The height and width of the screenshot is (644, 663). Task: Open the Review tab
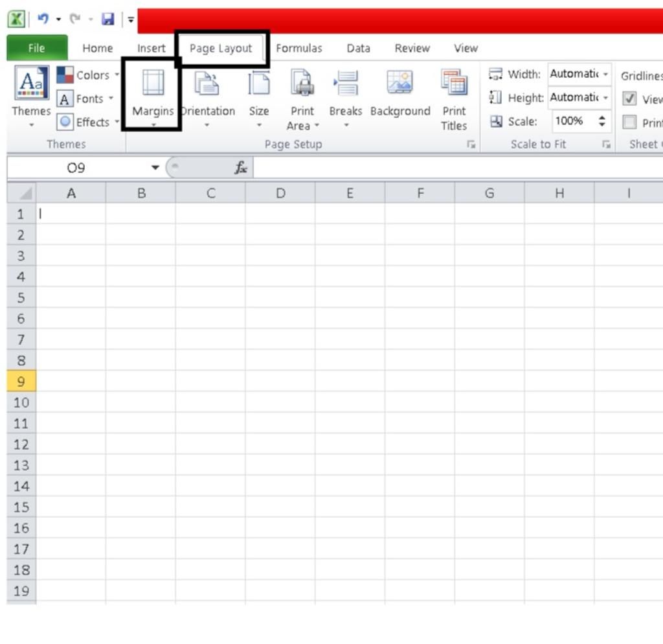coord(412,48)
